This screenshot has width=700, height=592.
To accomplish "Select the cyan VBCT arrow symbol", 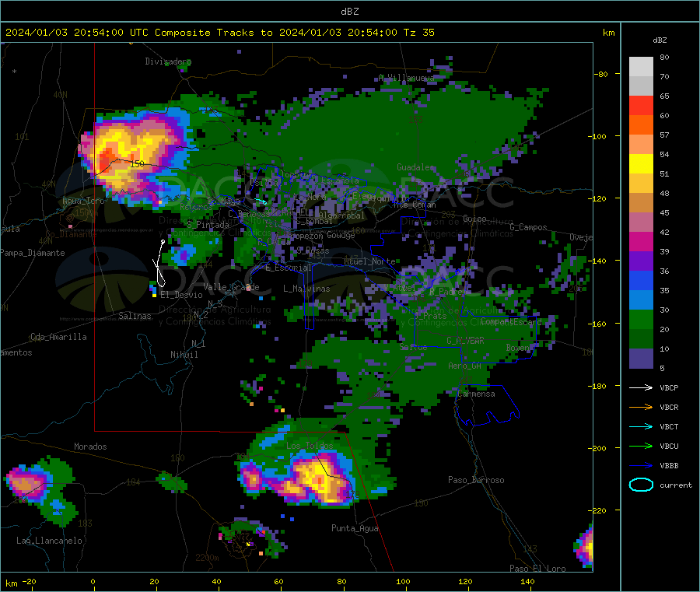I will tap(641, 426).
